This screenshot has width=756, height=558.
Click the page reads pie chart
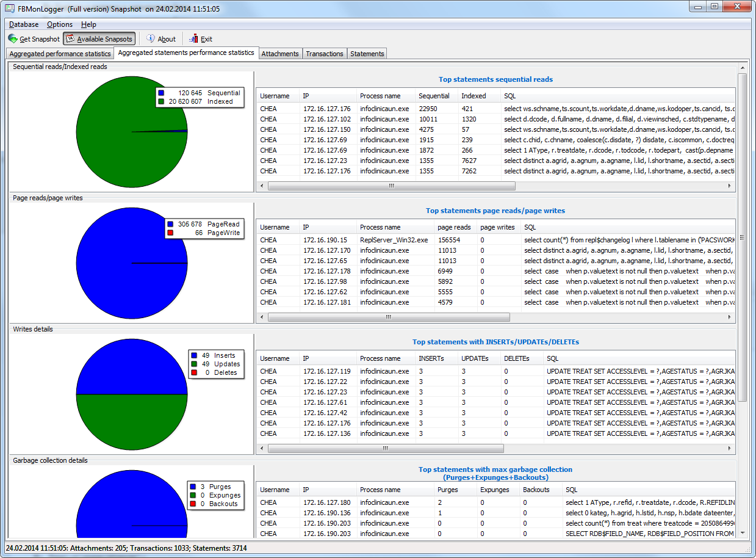pos(132,263)
